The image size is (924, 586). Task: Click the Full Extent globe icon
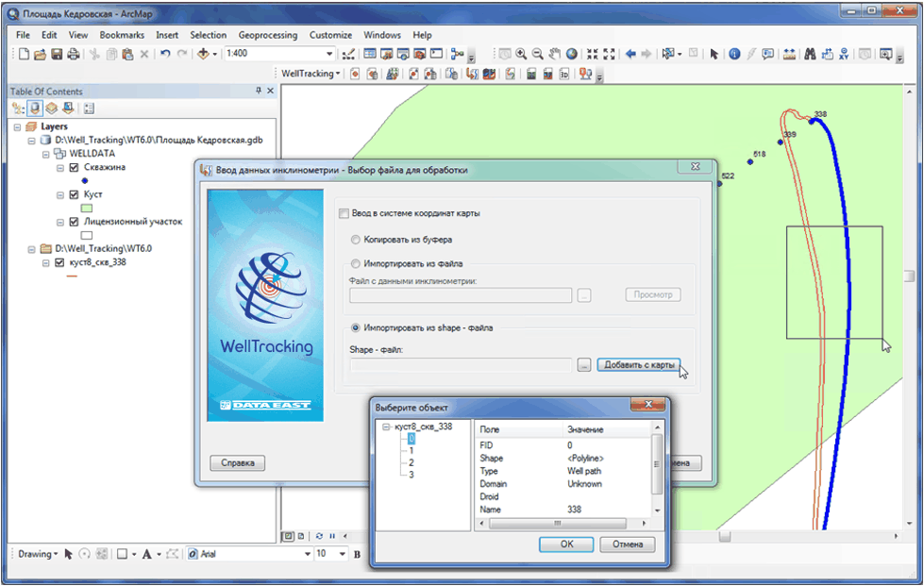pos(571,55)
